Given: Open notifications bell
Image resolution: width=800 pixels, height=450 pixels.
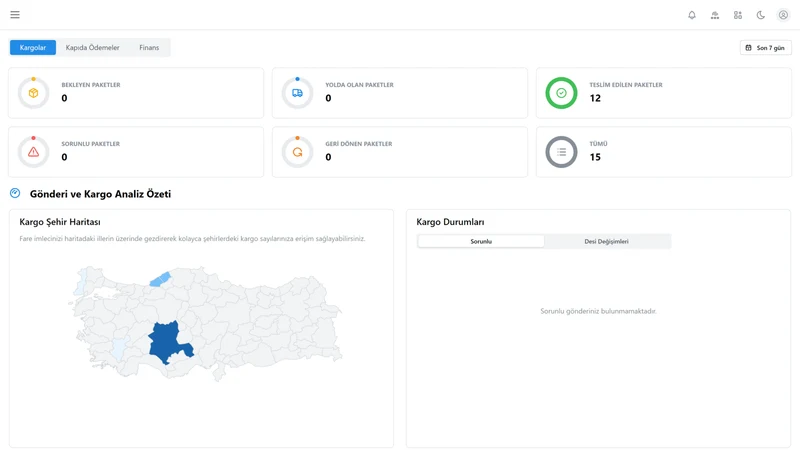Looking at the screenshot, I should (692, 15).
